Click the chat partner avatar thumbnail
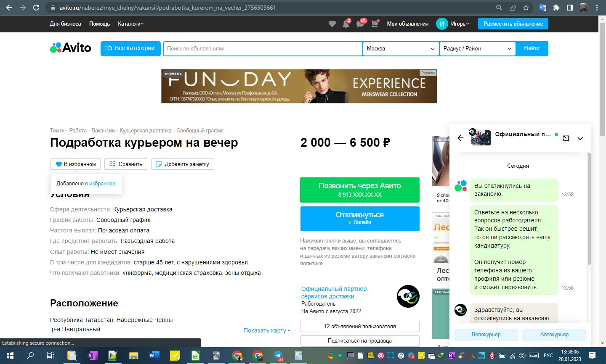The height and width of the screenshot is (364, 606). coord(481,138)
